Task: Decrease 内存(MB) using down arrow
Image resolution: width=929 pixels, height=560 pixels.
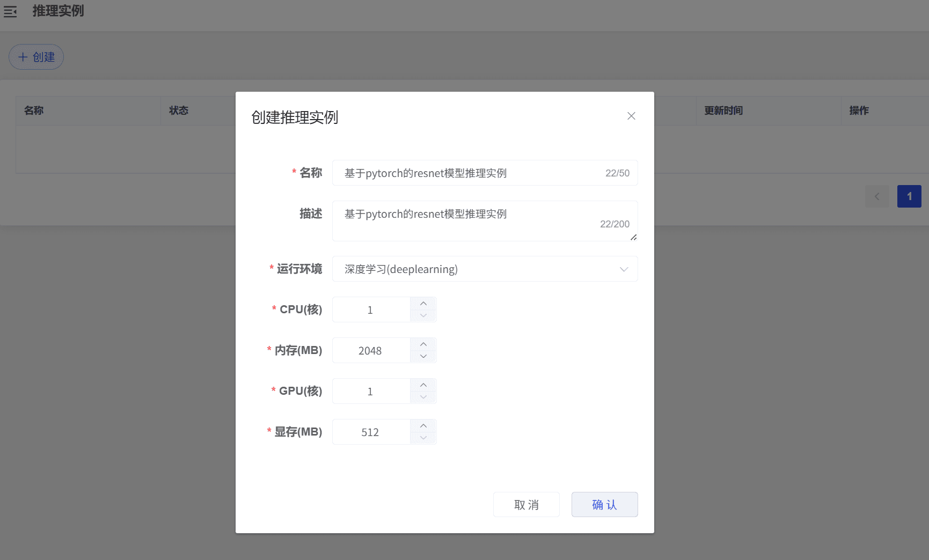Action: coord(423,357)
